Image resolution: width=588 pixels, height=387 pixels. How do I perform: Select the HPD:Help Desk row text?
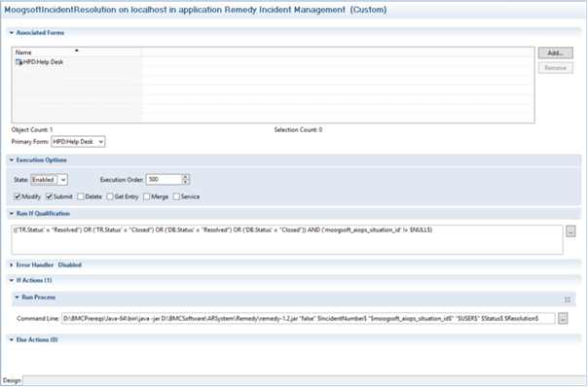(x=43, y=62)
